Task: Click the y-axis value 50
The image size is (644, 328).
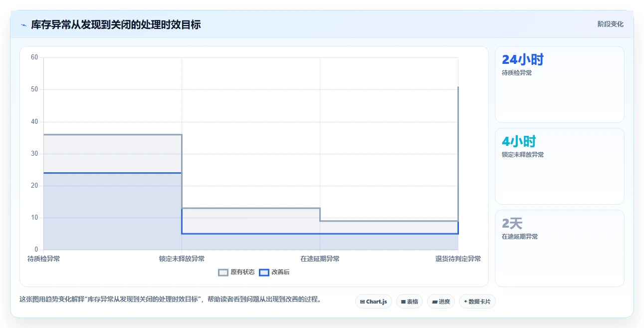Action: coord(34,89)
